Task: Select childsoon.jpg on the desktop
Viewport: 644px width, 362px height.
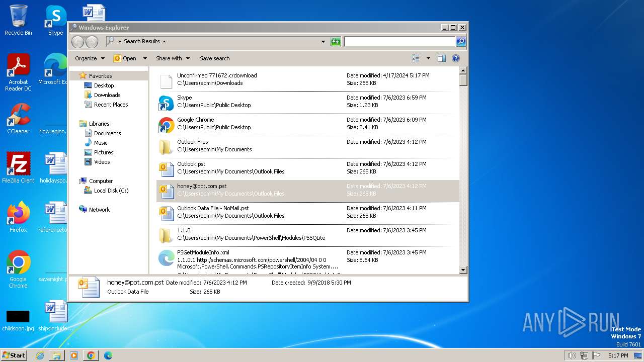Action: [18, 319]
